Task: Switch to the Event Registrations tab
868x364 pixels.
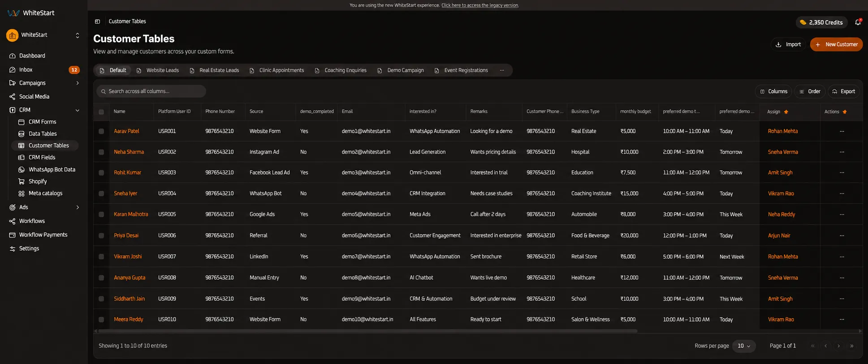Action: pyautogui.click(x=462, y=70)
